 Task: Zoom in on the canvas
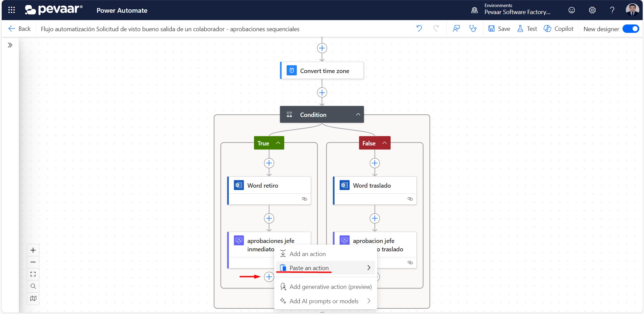click(33, 250)
